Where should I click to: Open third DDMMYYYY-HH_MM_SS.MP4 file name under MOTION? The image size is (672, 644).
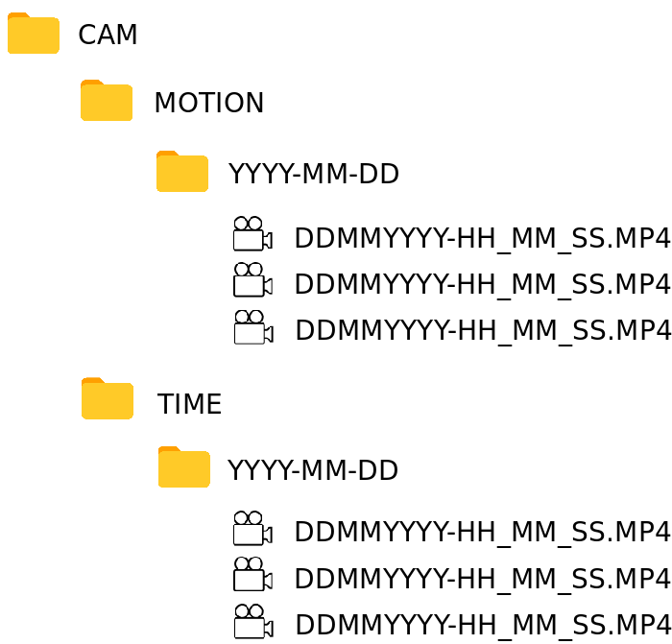483,330
